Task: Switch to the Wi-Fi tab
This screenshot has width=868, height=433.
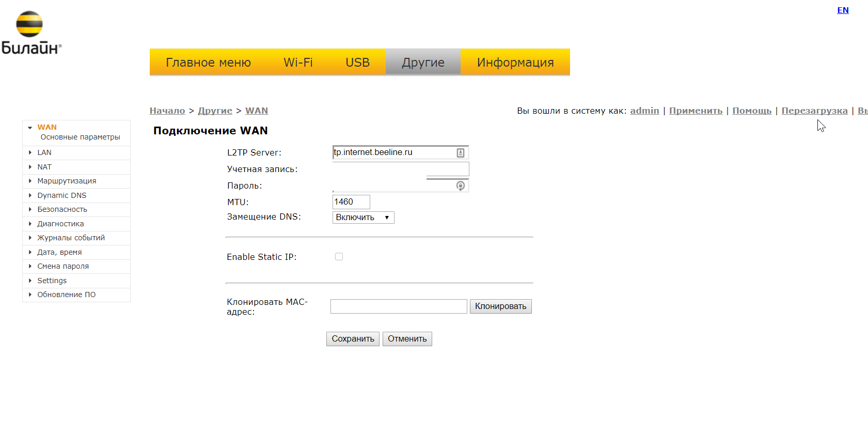Action: tap(298, 62)
